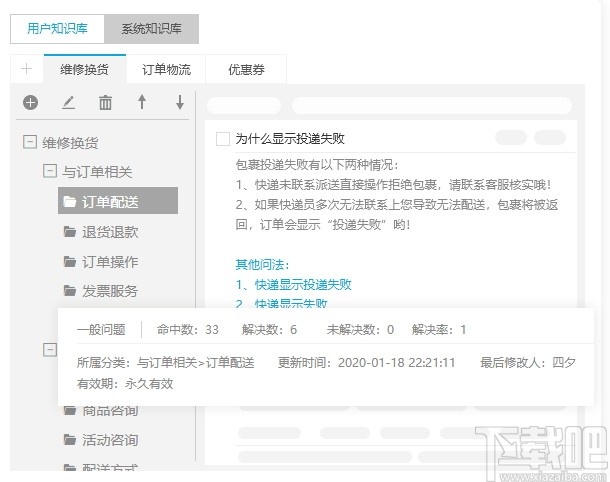Image resolution: width=610 pixels, height=482 pixels.
Task: Click the 其他问法 label
Action: coord(263,265)
